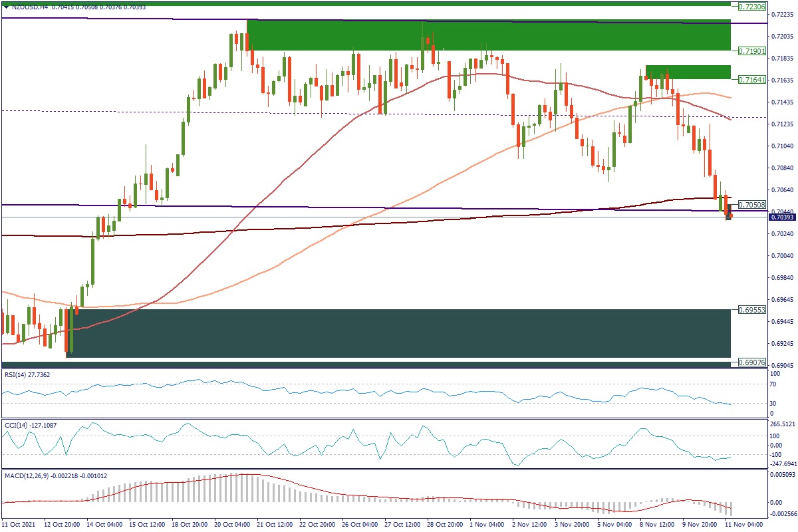The height and width of the screenshot is (532, 798).
Task: Select the 0.69553 price level label
Action: coord(752,310)
